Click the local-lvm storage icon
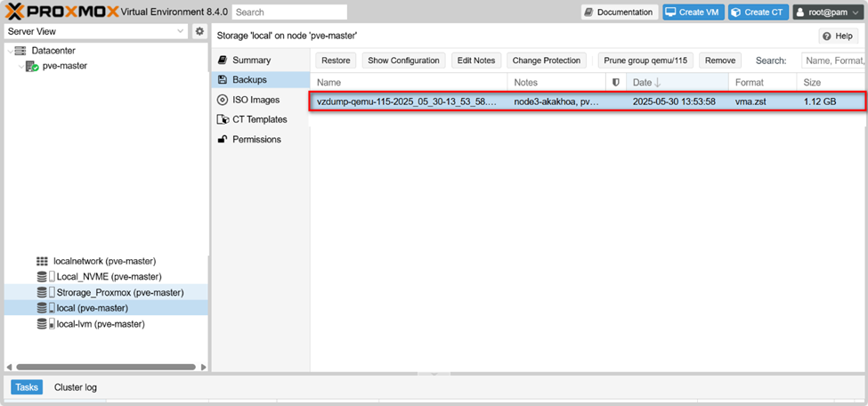Image resolution: width=868 pixels, height=406 pixels. (42, 324)
